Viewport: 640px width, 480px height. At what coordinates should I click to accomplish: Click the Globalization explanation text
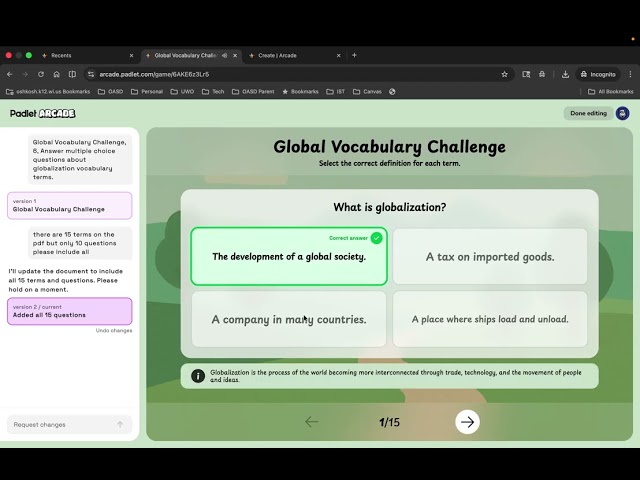pos(396,376)
